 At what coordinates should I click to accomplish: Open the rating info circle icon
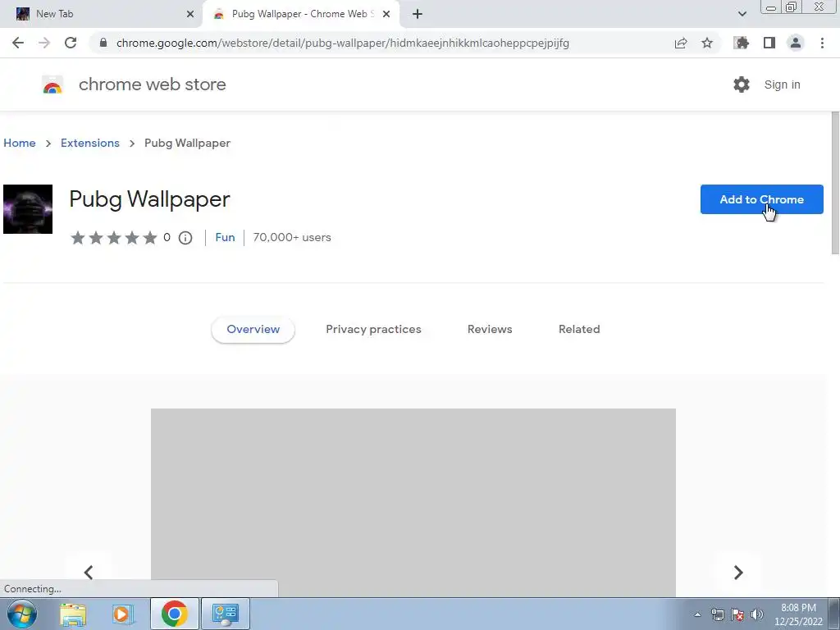coord(185,238)
